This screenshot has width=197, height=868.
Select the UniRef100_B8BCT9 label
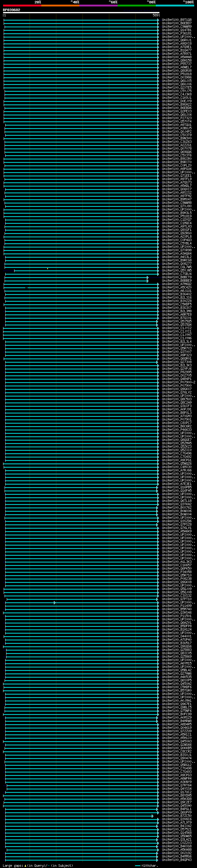click(x=176, y=277)
